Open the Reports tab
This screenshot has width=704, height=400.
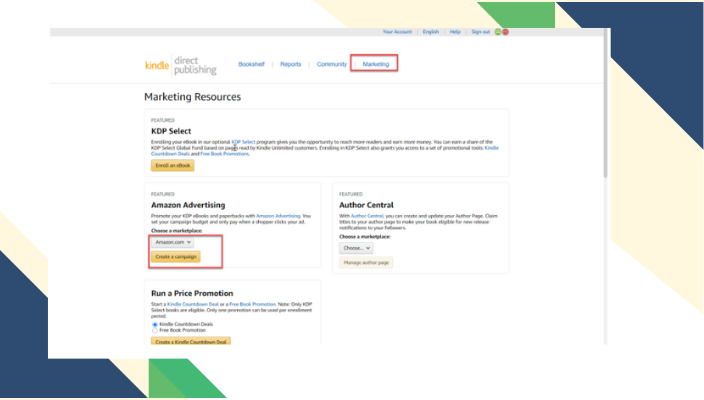[290, 64]
